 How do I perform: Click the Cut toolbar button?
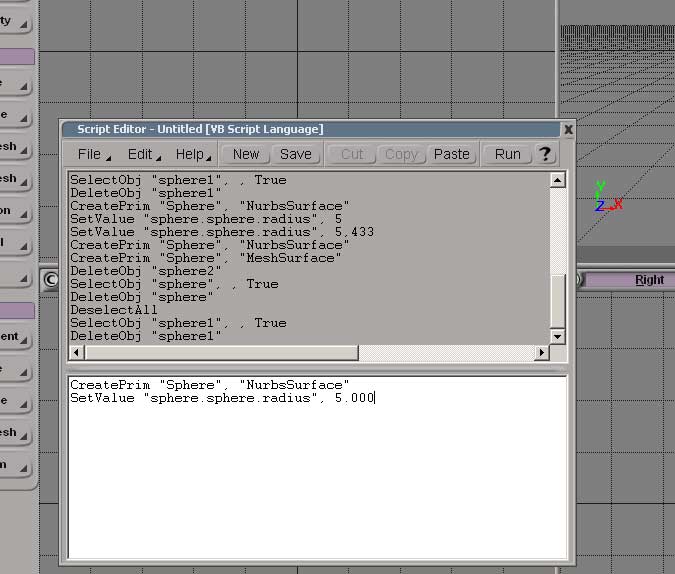click(x=352, y=154)
